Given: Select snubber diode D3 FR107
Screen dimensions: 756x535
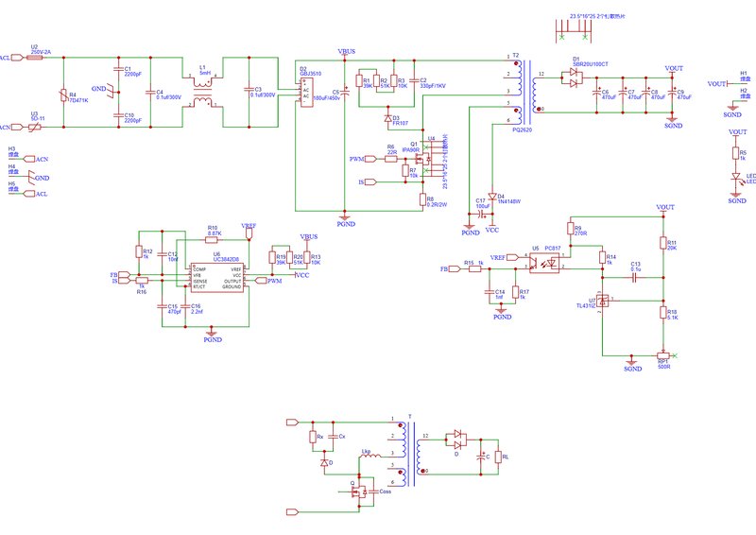Looking at the screenshot, I should point(387,119).
